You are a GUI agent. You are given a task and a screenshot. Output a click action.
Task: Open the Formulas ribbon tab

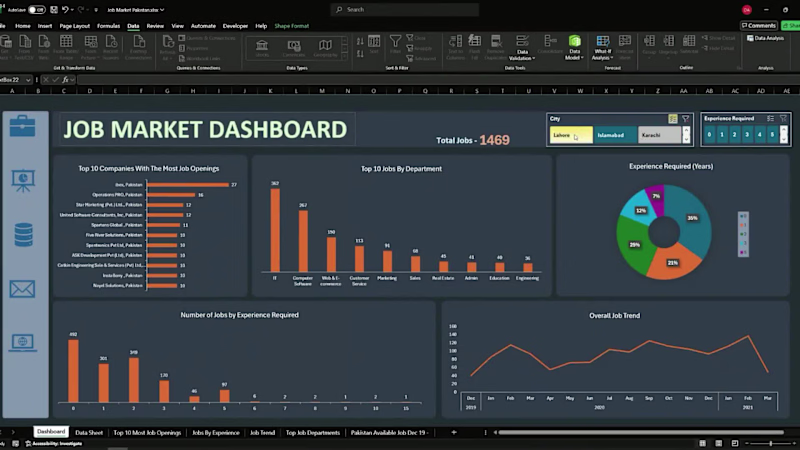[x=108, y=26]
